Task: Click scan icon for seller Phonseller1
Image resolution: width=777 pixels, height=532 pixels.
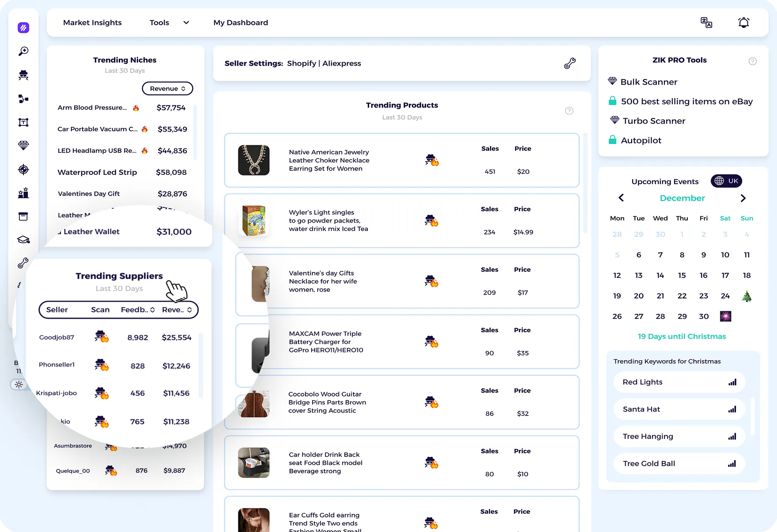Action: coord(102,365)
